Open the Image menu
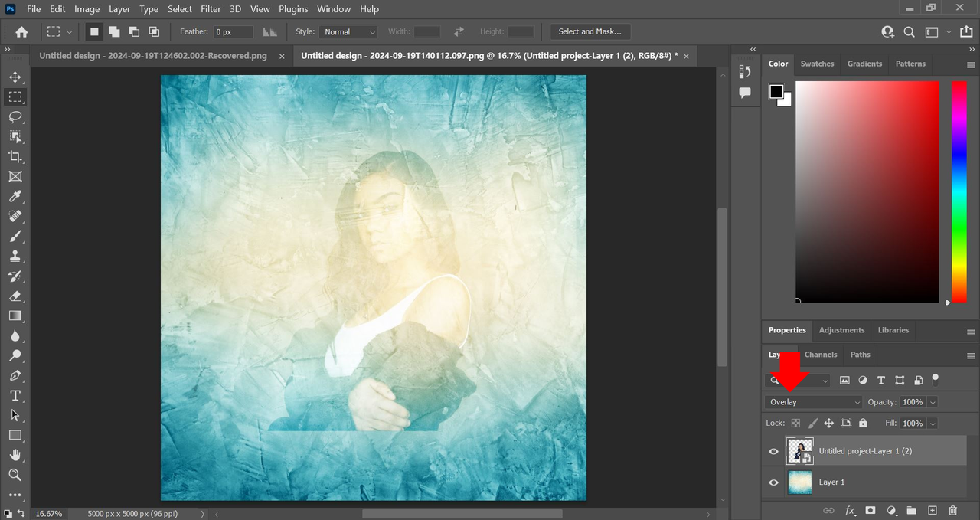 [x=87, y=9]
